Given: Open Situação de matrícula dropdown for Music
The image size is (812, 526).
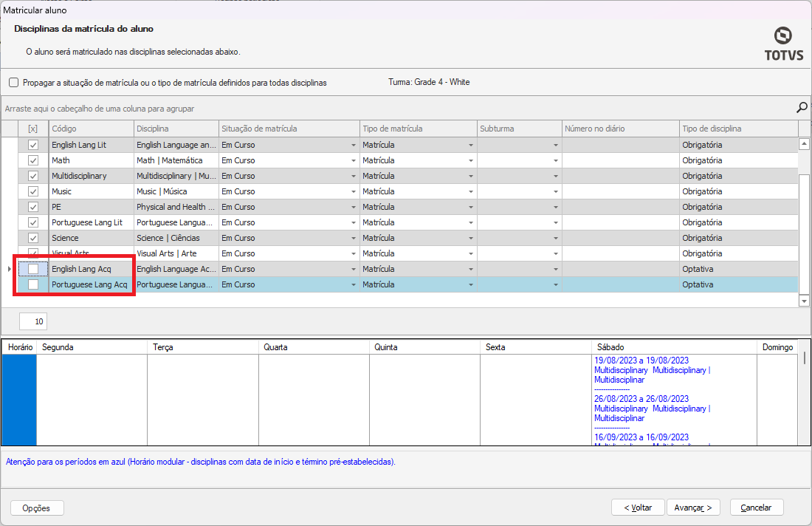Looking at the screenshot, I should [353, 192].
